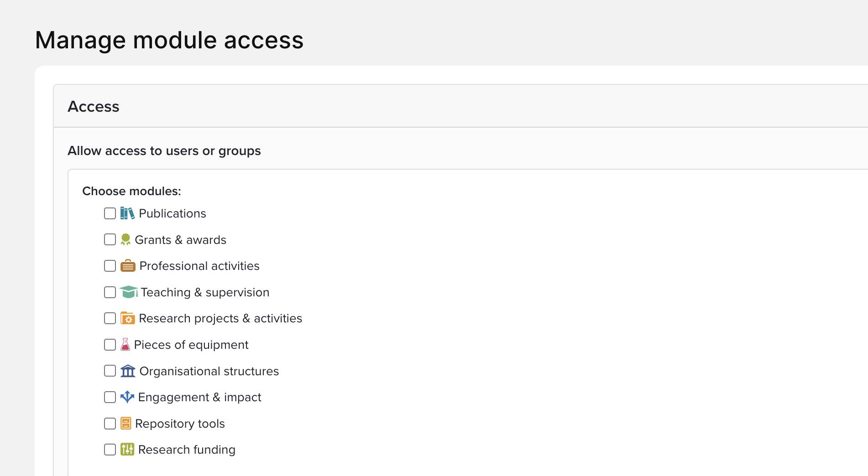Screen dimensions: 868x476
Task: Click the Publications books icon
Action: [127, 213]
